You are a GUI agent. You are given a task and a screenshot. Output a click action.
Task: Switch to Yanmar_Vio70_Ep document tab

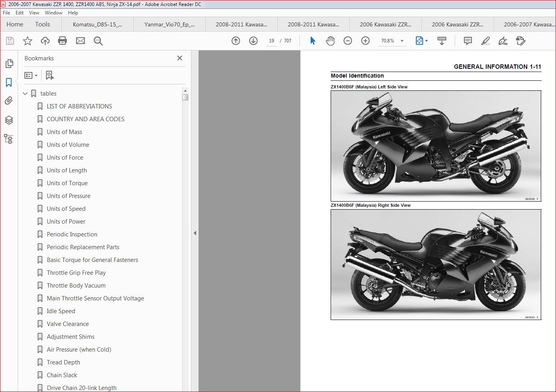pyautogui.click(x=169, y=24)
